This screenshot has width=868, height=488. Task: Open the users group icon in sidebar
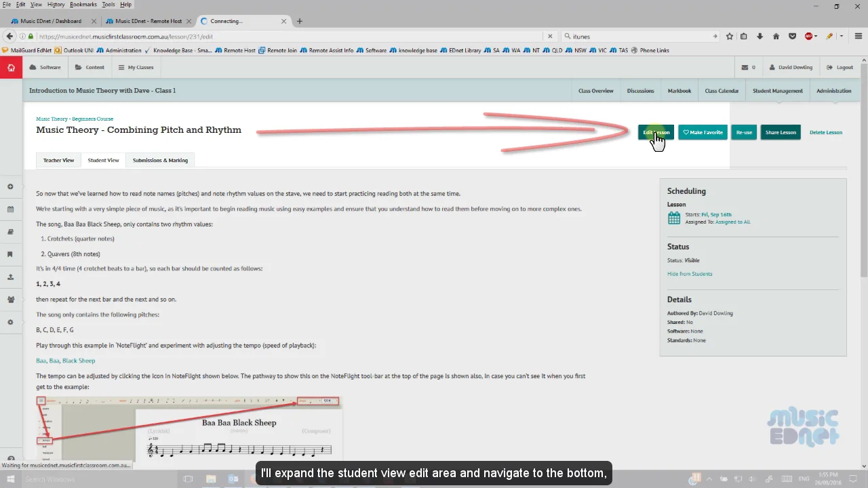pyautogui.click(x=10, y=300)
